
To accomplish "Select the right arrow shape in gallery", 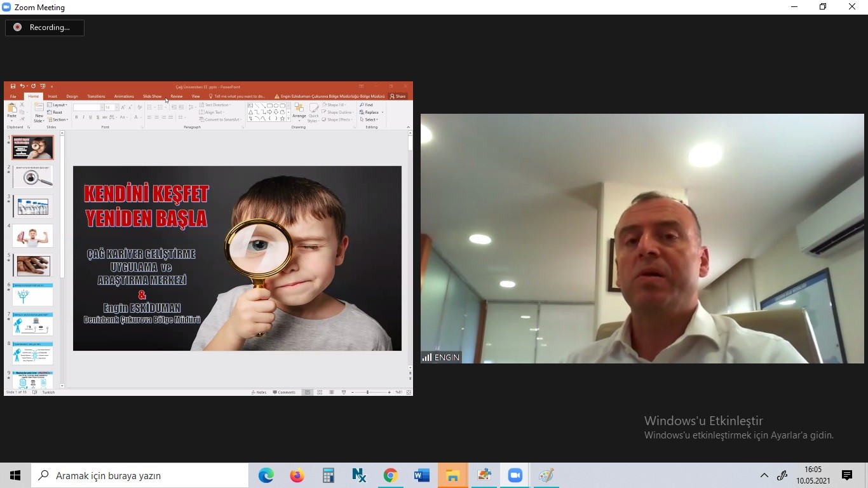I will coord(269,112).
